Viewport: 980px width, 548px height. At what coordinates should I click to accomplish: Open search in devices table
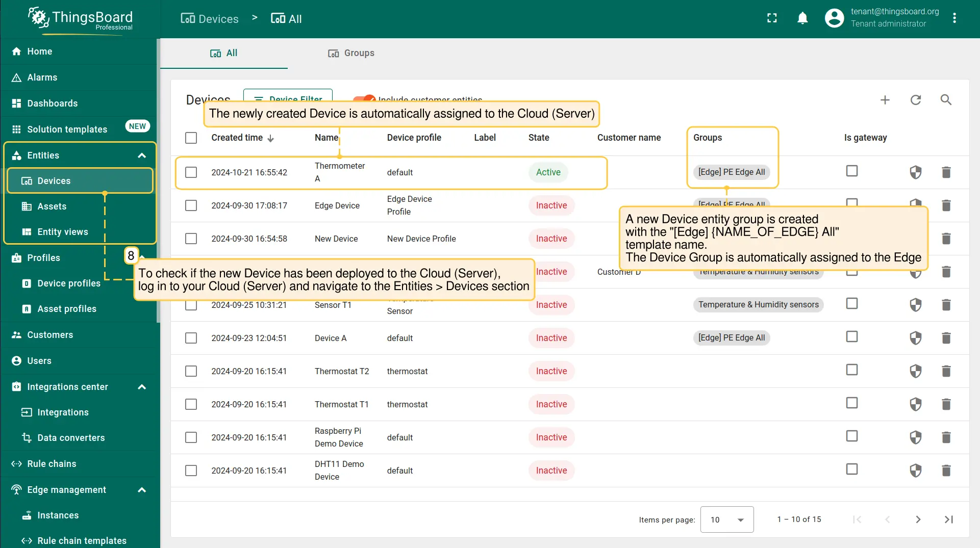point(946,100)
